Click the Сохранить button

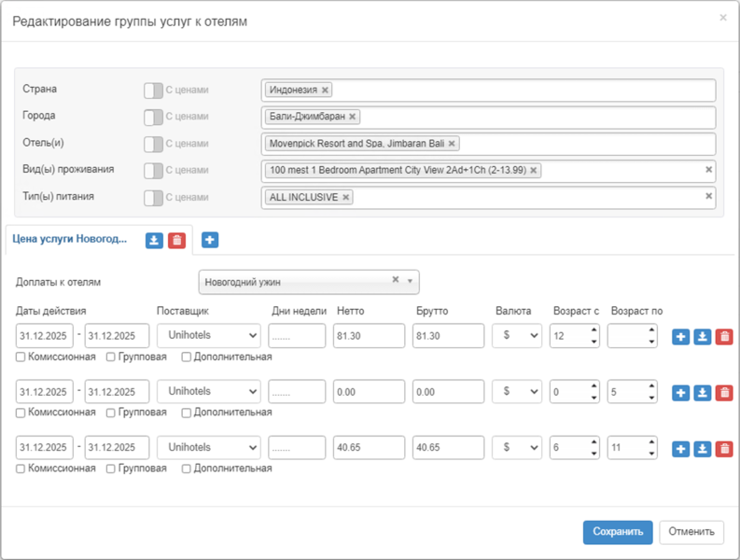click(617, 532)
